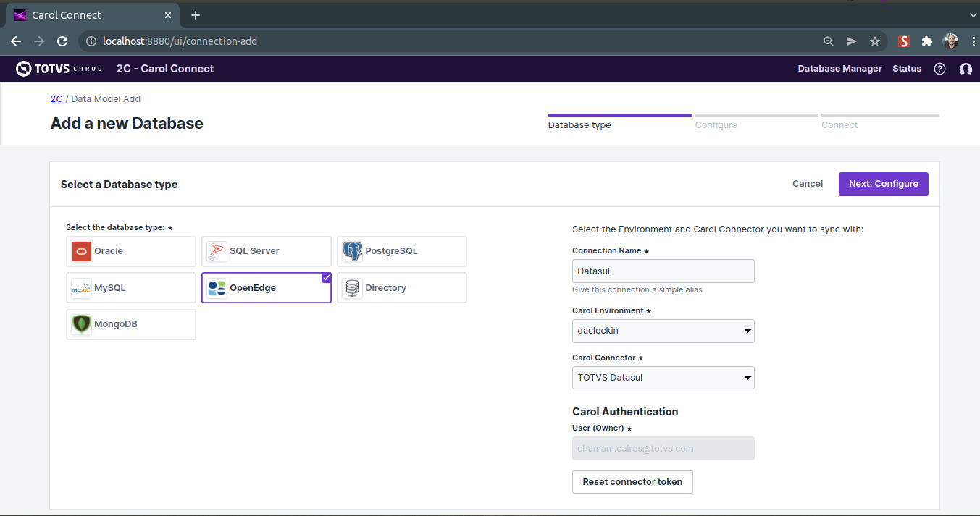Follow the 2C breadcrumb link
The image size is (980, 516).
(x=56, y=99)
